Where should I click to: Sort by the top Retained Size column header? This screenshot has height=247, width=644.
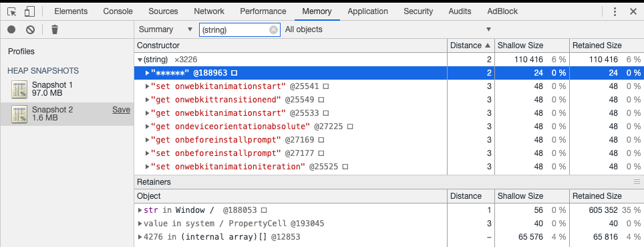point(606,46)
